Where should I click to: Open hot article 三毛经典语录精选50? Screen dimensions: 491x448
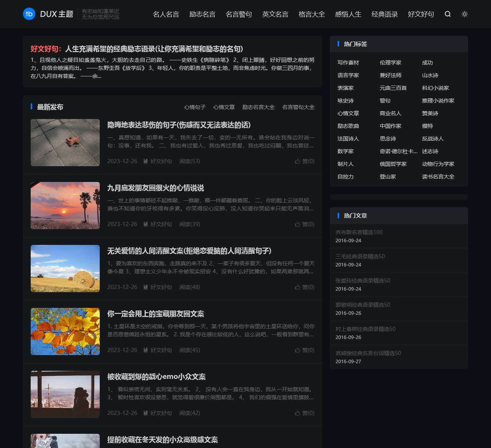(360, 256)
